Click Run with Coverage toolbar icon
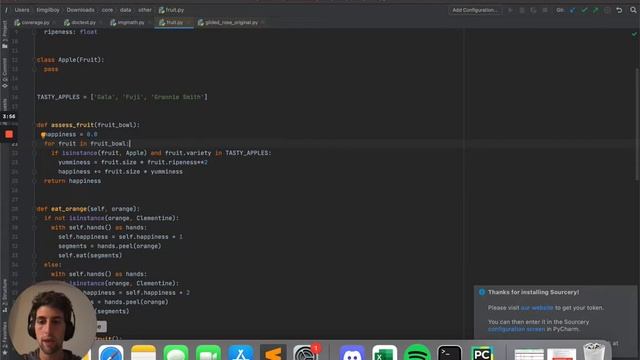The image size is (640, 360). [533, 10]
